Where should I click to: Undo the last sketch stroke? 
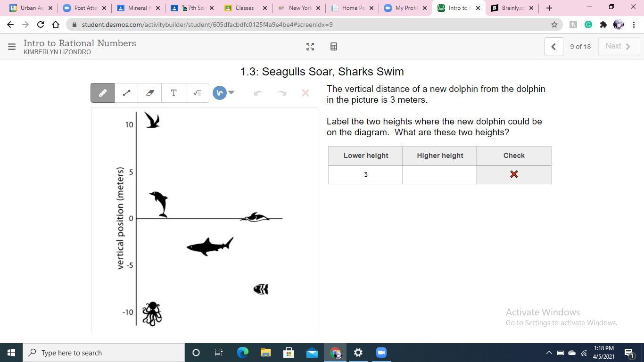point(258,93)
